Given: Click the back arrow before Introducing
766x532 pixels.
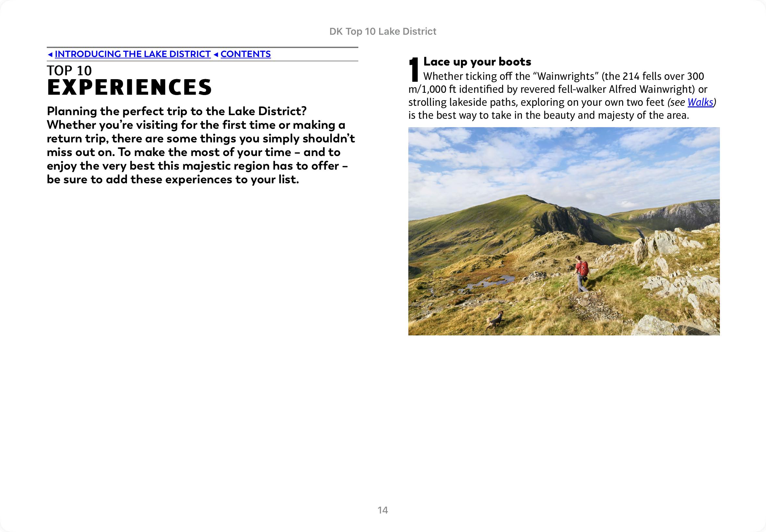Looking at the screenshot, I should point(50,54).
